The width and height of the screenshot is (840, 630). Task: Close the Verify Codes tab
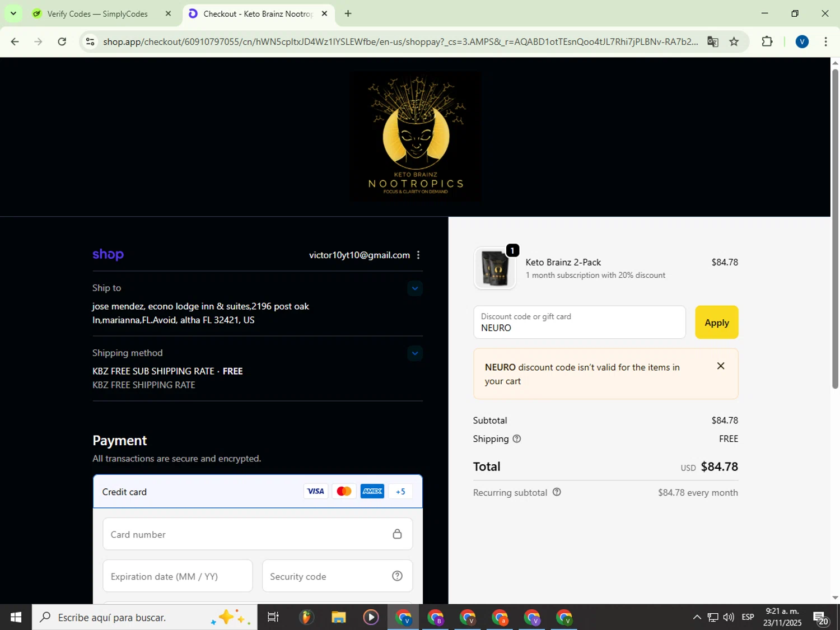pos(168,14)
